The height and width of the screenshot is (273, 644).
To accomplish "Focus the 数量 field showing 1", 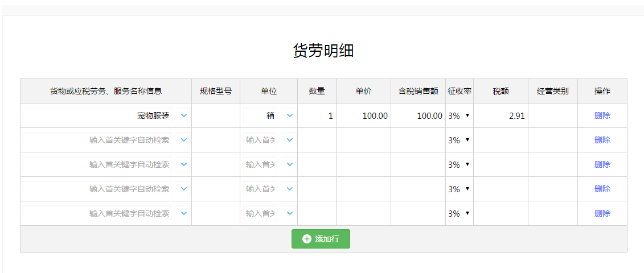I will coord(317,116).
